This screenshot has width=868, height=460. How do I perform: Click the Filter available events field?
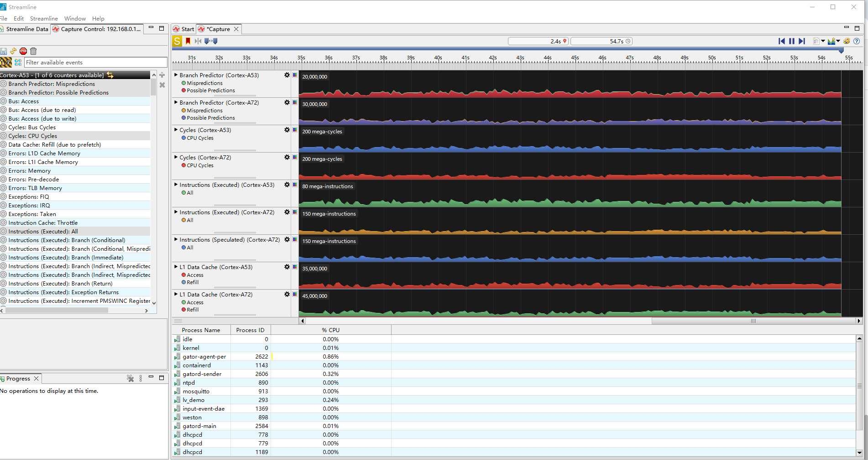coord(96,63)
